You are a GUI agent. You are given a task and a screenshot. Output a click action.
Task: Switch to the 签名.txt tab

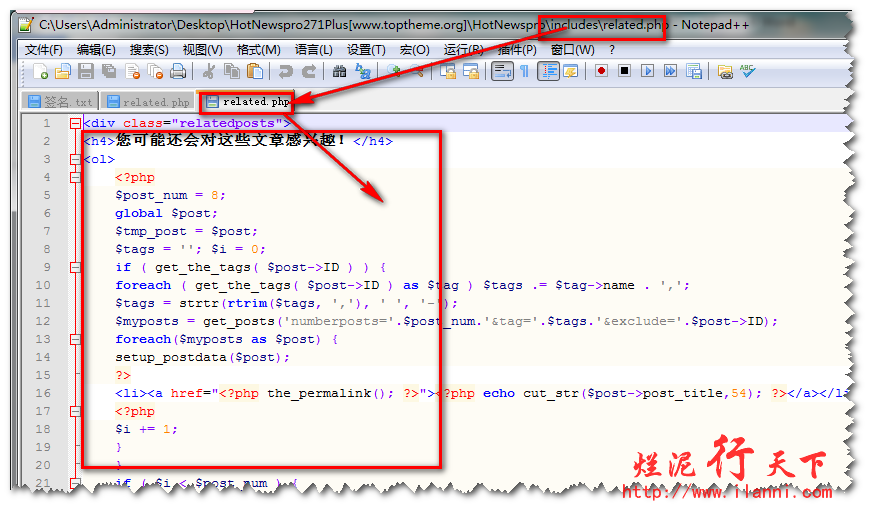pos(60,102)
